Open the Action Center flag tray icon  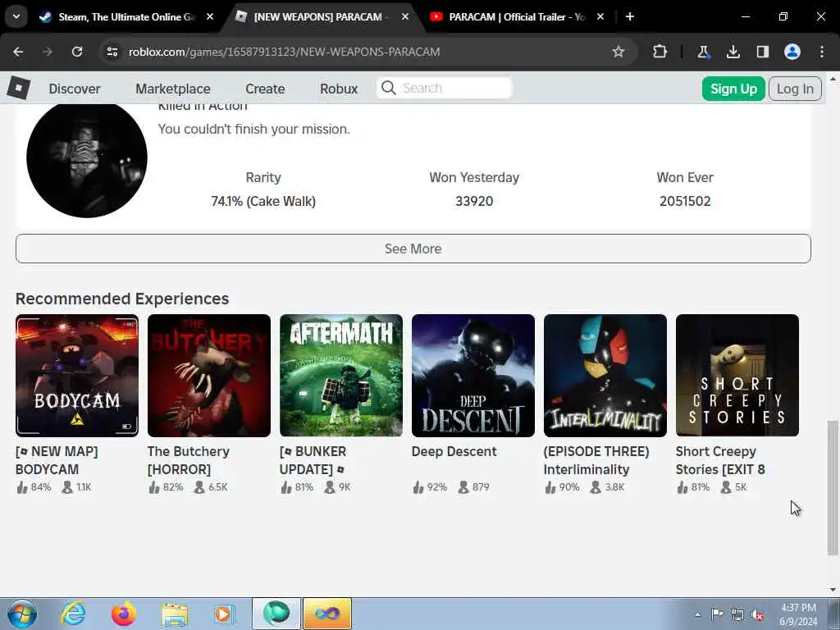[x=717, y=614]
